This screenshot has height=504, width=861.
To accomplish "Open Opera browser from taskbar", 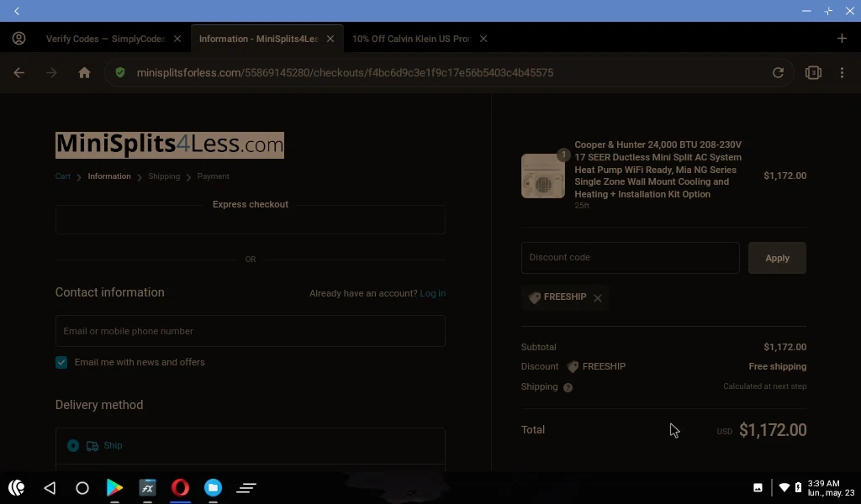I will tap(180, 487).
